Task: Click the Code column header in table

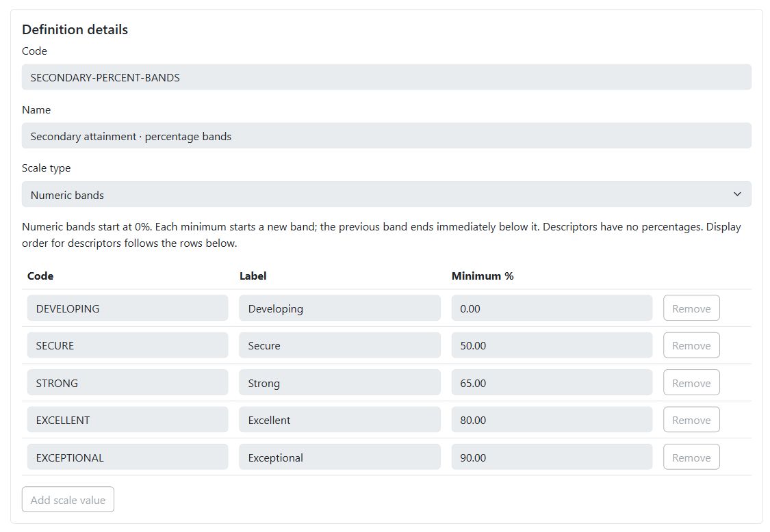Action: 40,276
